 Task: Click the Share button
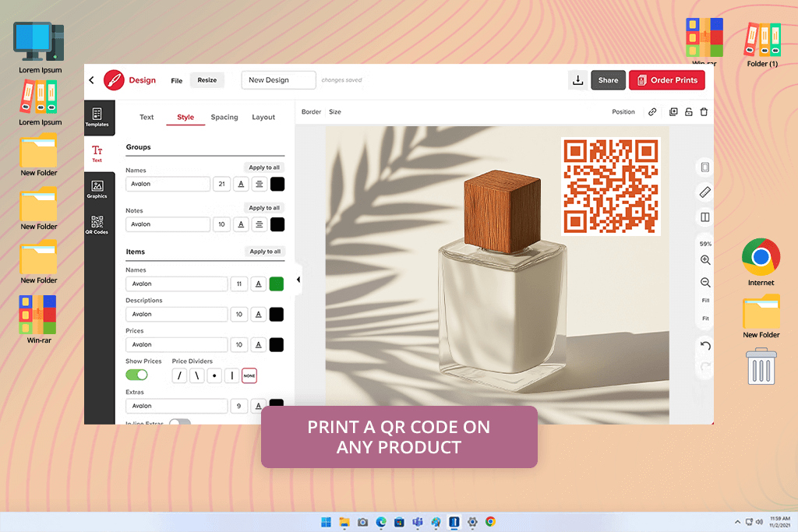coord(608,80)
